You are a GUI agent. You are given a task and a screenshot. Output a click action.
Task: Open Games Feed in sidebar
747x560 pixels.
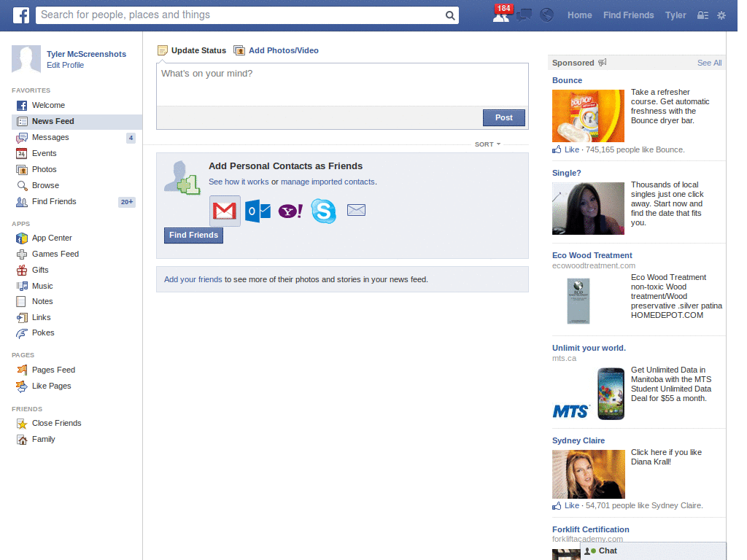click(77, 254)
